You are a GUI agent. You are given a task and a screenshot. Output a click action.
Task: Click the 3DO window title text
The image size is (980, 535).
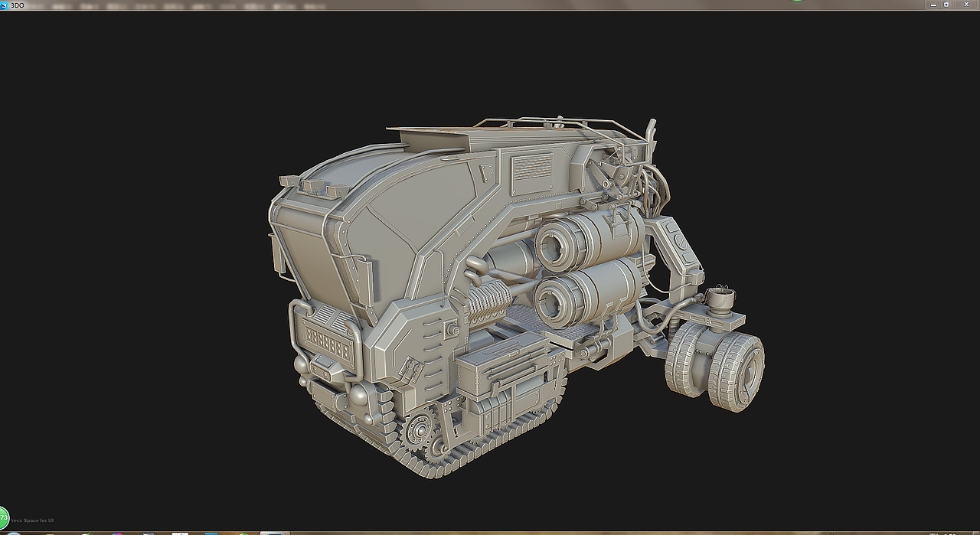pyautogui.click(x=18, y=5)
